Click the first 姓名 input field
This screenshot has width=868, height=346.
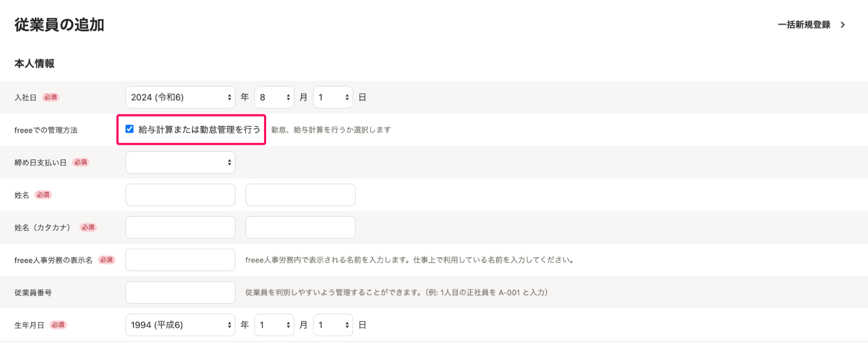coord(180,195)
